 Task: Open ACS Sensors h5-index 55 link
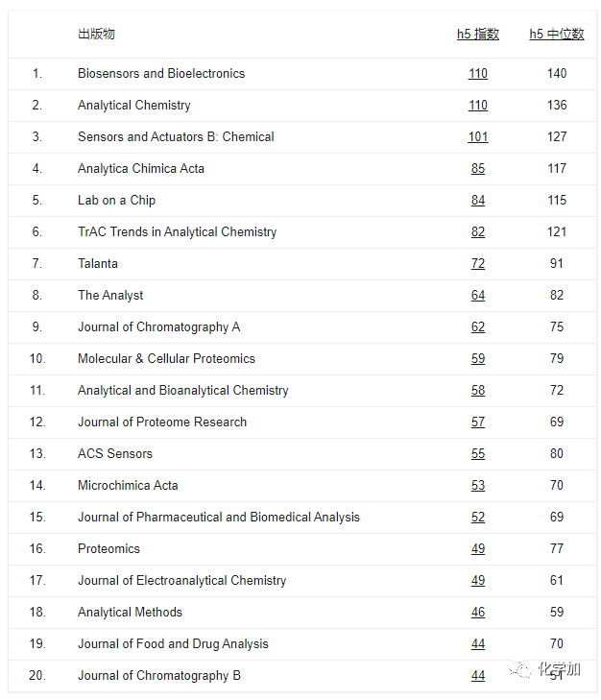[x=477, y=454]
